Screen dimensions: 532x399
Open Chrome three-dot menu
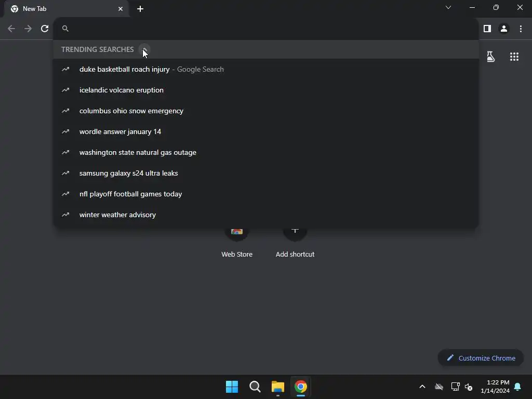tap(521, 29)
